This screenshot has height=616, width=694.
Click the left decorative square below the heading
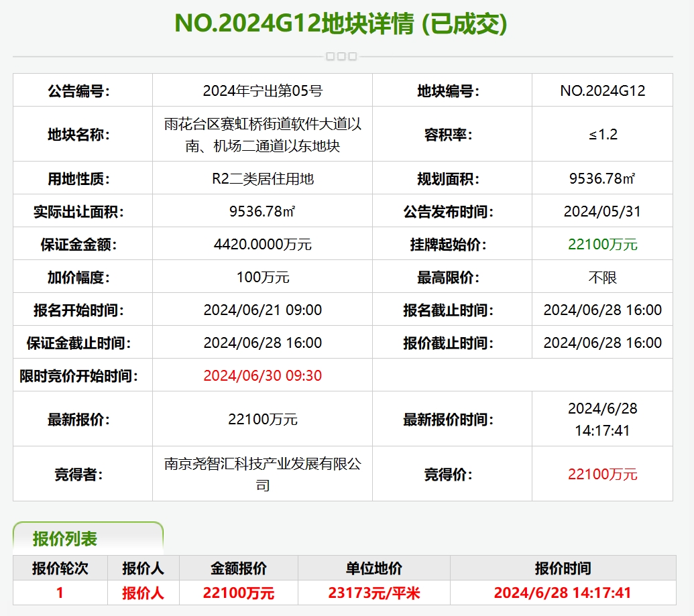pyautogui.click(x=330, y=56)
